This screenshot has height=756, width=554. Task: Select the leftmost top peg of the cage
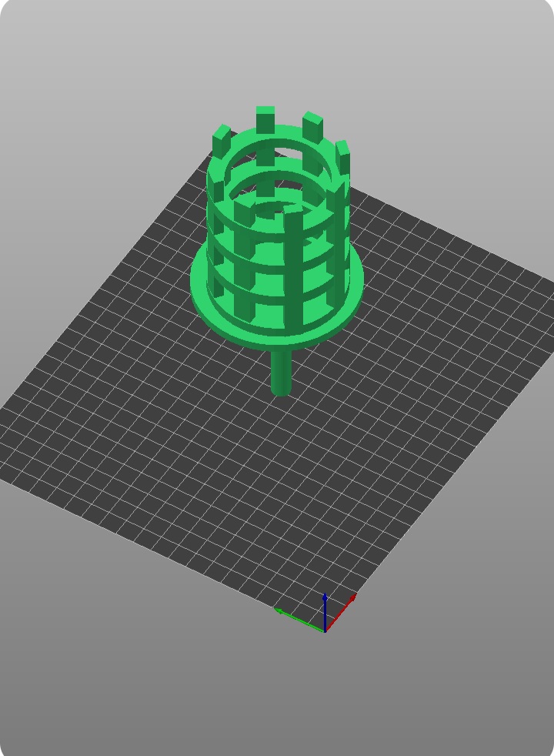pos(221,141)
